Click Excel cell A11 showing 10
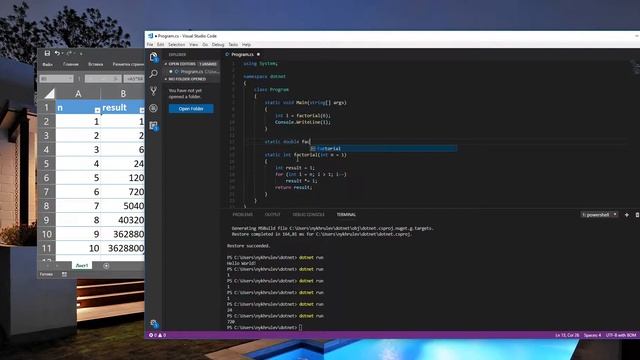The image size is (640, 360). (x=78, y=248)
